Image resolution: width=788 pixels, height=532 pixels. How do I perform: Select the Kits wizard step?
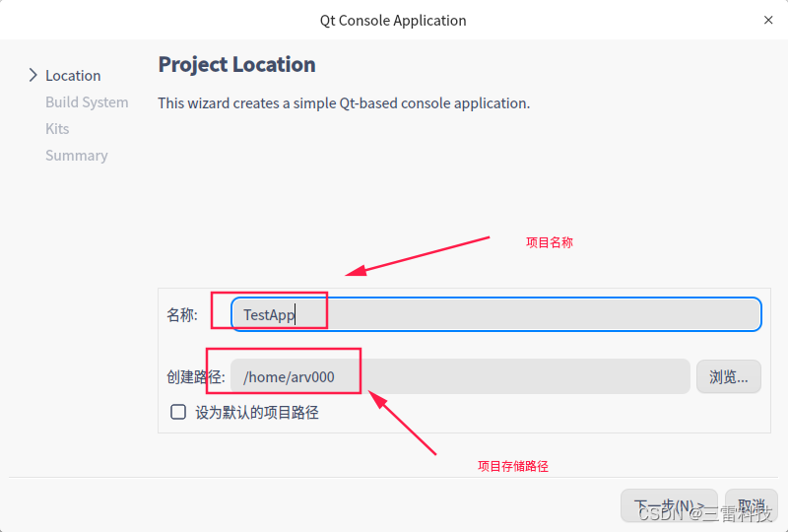pos(57,129)
